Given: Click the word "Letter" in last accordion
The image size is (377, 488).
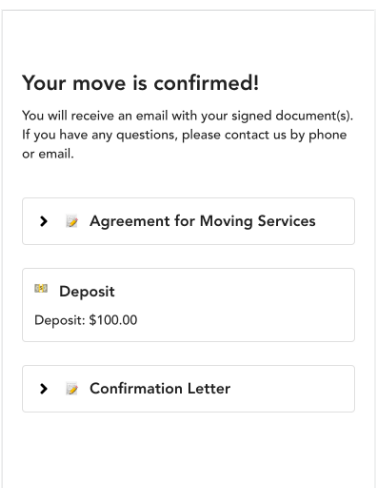Looking at the screenshot, I should tap(209, 389).
